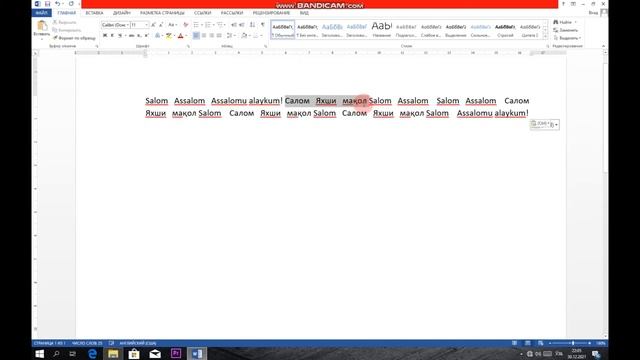Open Microsoft Edge from the taskbar
Viewport: 640px width, 360px height.
(x=93, y=353)
